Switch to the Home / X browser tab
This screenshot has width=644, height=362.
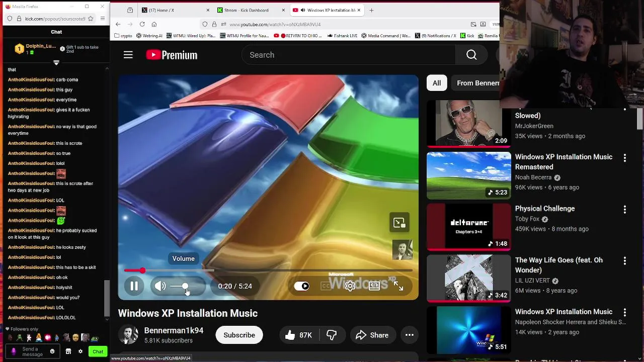175,10
